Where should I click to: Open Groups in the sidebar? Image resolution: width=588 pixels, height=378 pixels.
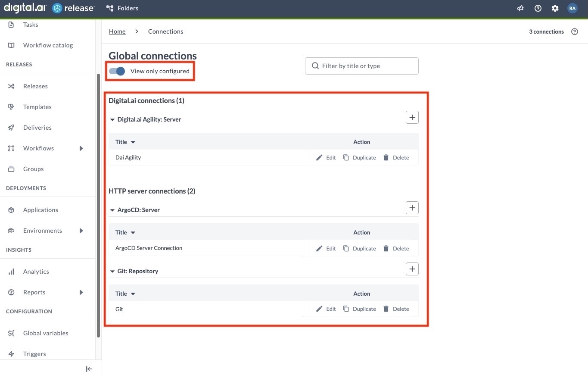click(34, 169)
